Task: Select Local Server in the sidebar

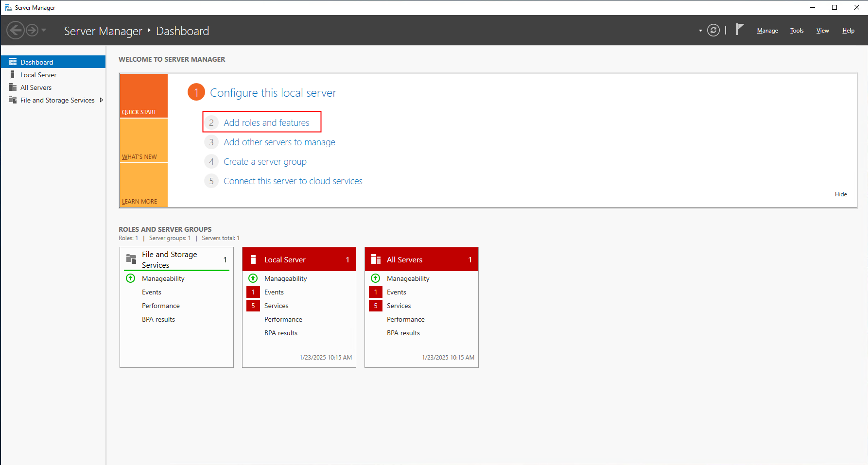Action: click(x=53, y=75)
